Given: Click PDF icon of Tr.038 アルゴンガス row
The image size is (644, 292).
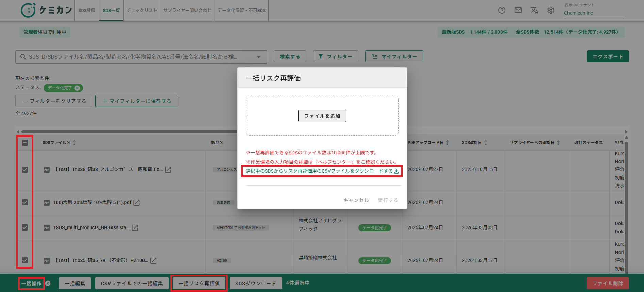Looking at the screenshot, I should pos(47,170).
